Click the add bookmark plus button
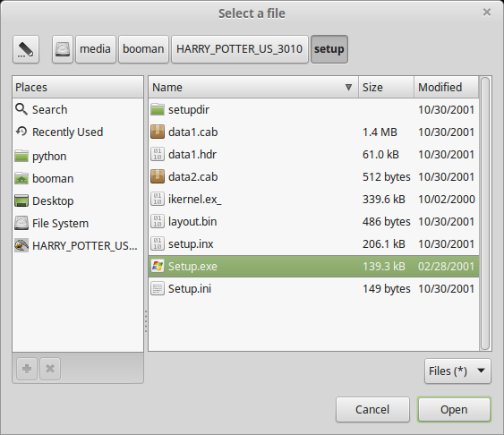504x435 pixels. click(27, 369)
